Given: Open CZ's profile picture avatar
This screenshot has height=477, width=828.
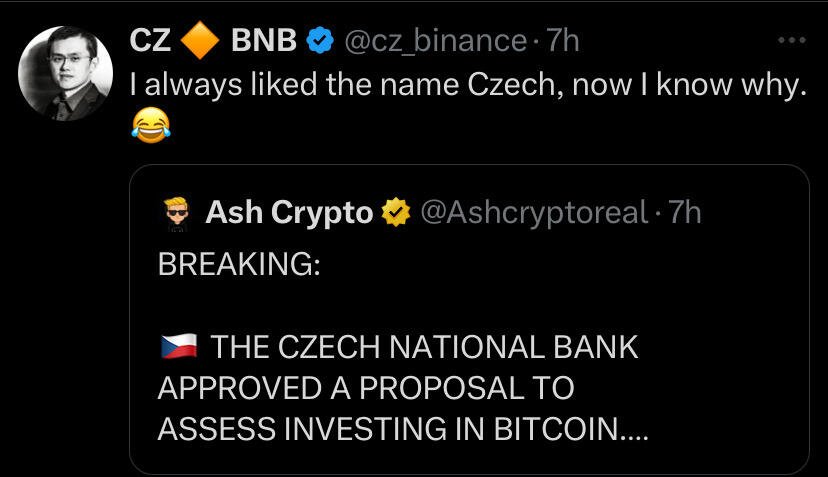Looking at the screenshot, I should pos(65,74).
